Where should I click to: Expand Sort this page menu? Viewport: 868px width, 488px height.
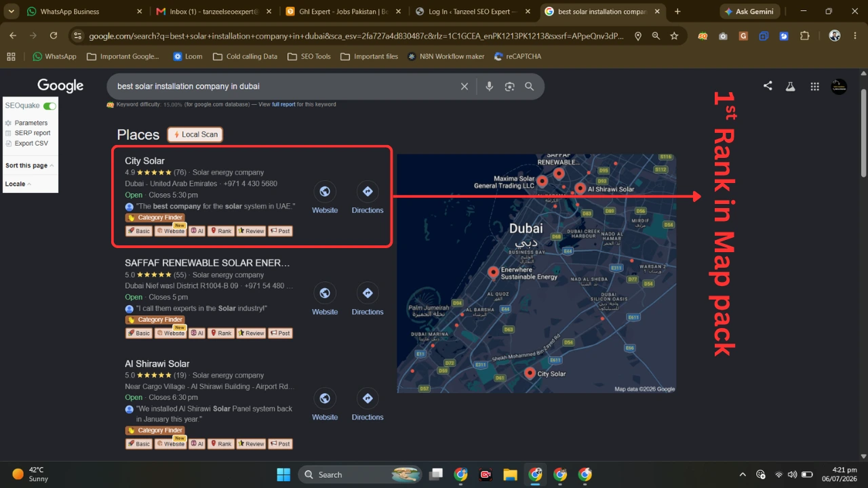point(29,165)
